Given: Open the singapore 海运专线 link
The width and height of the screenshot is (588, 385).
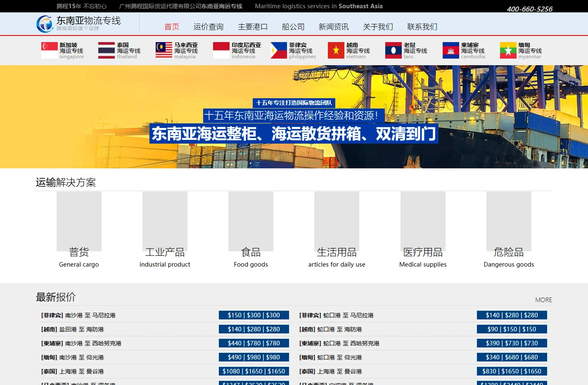Looking at the screenshot, I should click(71, 51).
